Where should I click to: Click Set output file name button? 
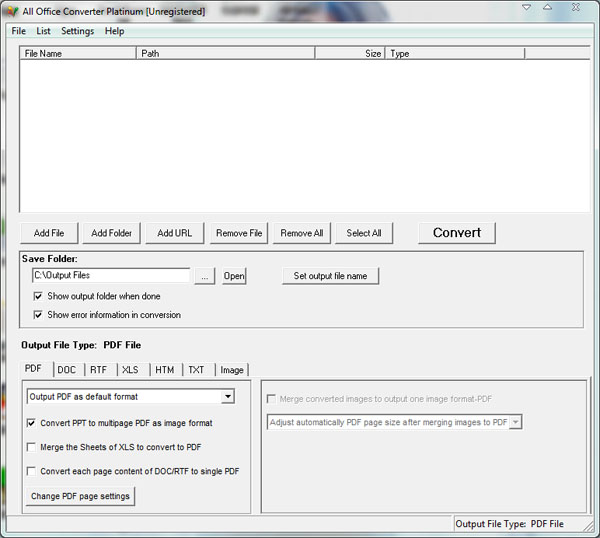(330, 276)
